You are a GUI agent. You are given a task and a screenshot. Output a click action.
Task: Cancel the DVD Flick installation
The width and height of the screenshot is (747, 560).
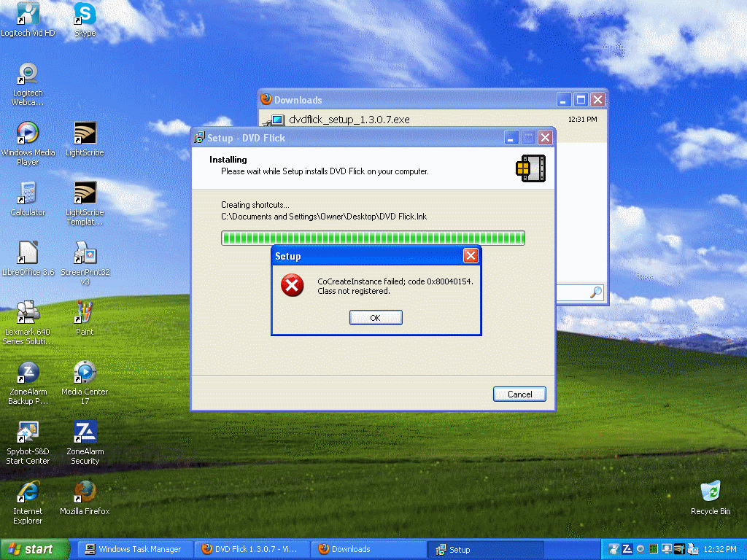tap(519, 394)
